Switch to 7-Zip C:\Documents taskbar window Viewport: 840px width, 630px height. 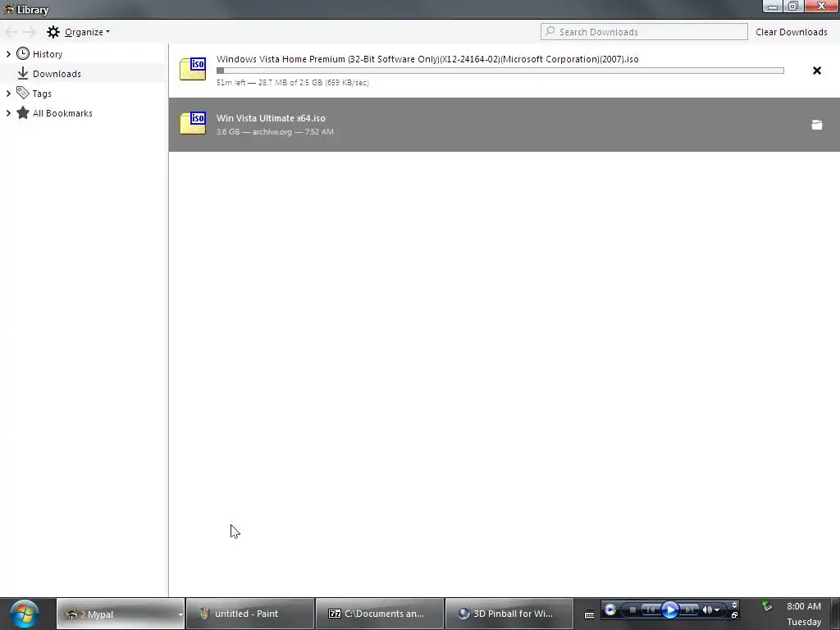(x=379, y=614)
